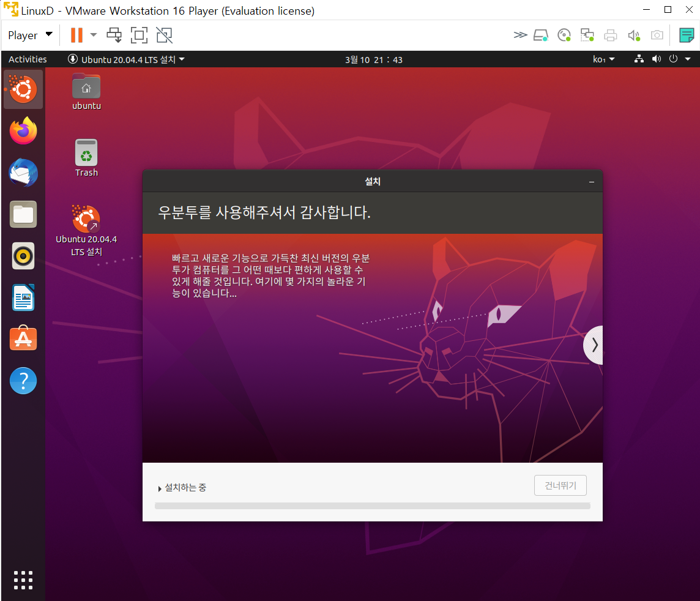Open the Ubuntu 20.04.4 LTS 설치 app menu
Image resolution: width=700 pixels, height=601 pixels.
[x=126, y=59]
